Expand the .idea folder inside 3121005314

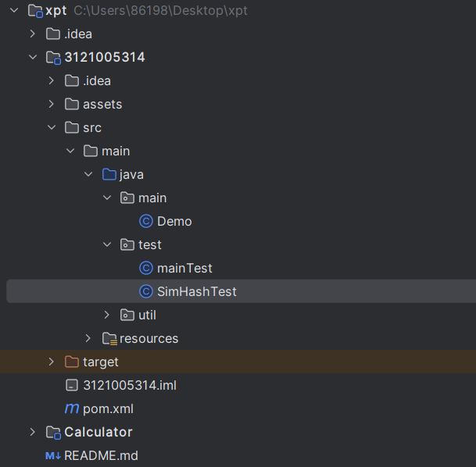point(52,80)
